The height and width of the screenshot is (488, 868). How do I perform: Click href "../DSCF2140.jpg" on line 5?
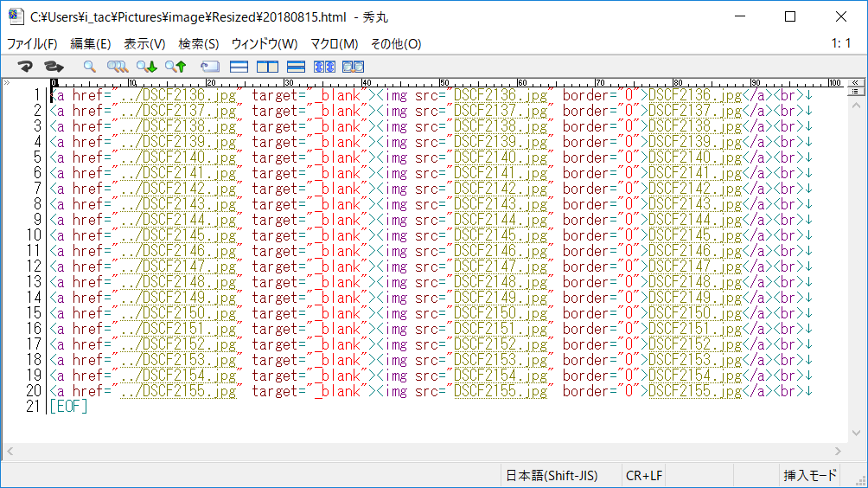point(177,157)
